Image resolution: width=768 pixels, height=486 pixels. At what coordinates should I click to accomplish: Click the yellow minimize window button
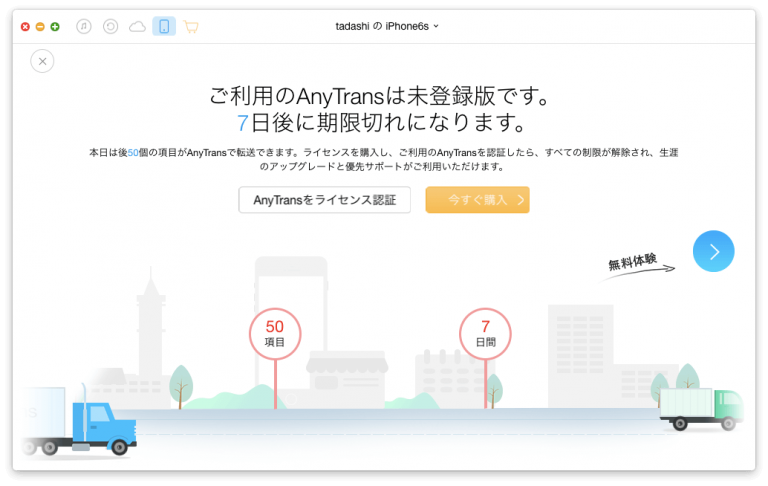click(x=40, y=26)
